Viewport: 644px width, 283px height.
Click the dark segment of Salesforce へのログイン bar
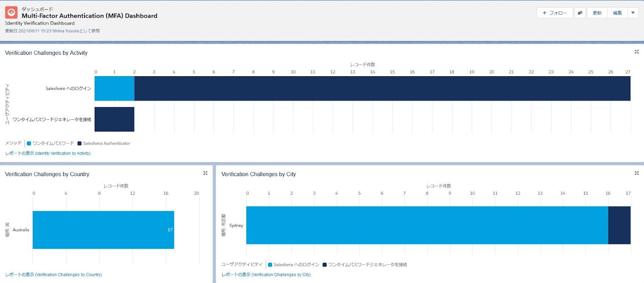pyautogui.click(x=382, y=88)
